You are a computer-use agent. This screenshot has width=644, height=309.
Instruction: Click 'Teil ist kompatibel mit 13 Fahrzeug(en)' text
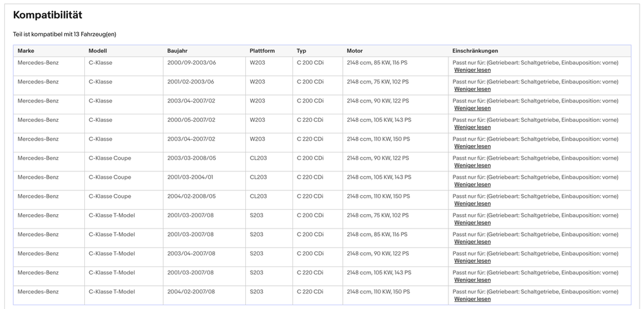click(65, 35)
